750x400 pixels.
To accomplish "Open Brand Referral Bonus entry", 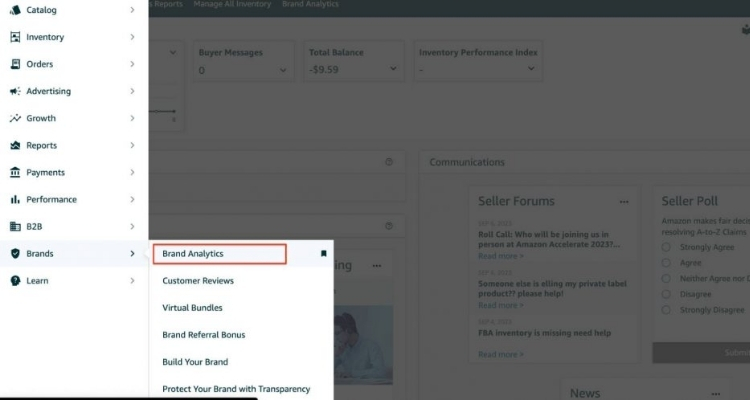I will pyautogui.click(x=204, y=335).
